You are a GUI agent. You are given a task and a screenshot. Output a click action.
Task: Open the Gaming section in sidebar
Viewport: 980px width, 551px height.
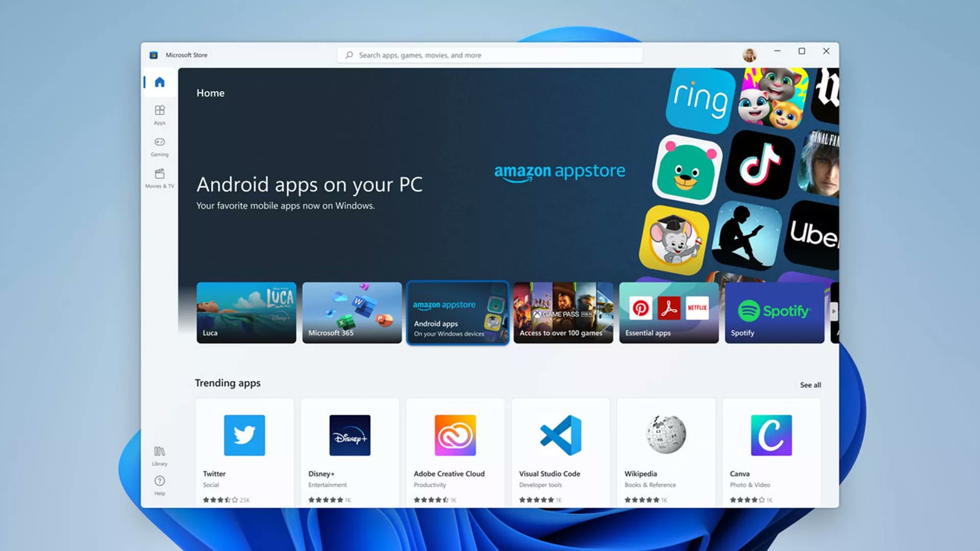160,146
